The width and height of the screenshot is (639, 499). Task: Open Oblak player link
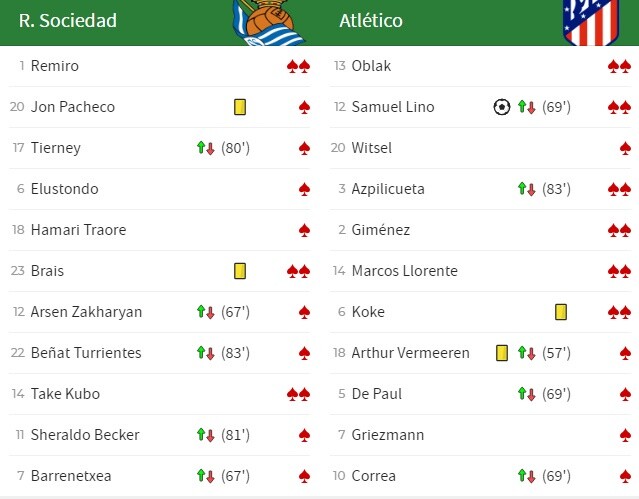371,66
